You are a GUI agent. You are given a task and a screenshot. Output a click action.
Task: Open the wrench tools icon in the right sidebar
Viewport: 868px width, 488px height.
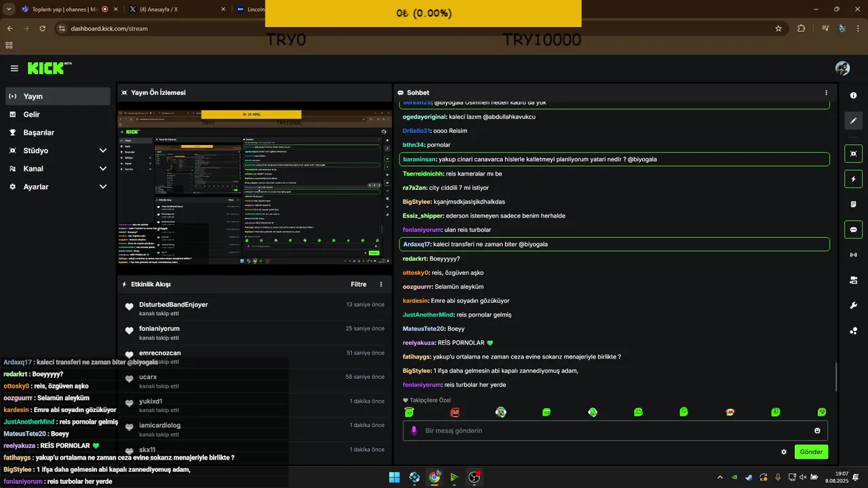coord(853,306)
